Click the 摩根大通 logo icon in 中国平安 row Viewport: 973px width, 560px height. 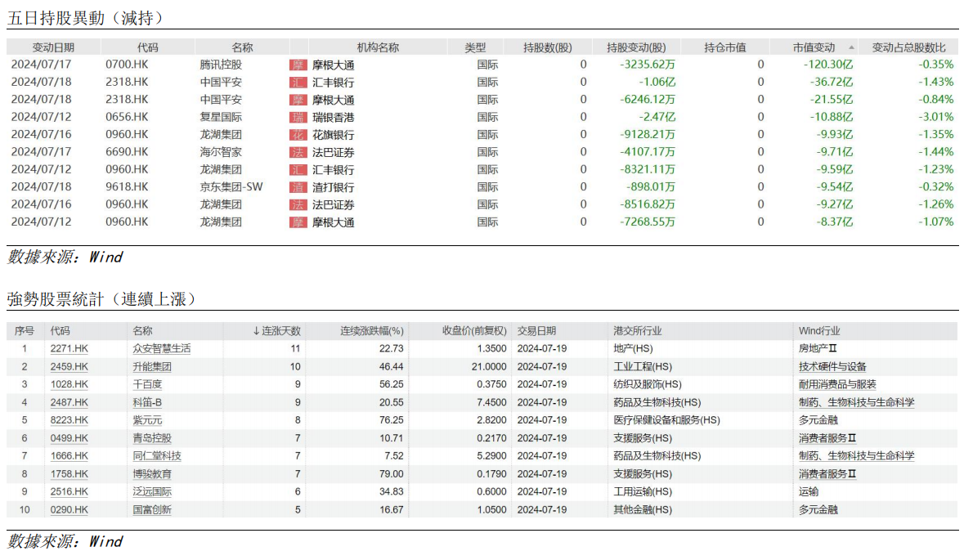298,100
